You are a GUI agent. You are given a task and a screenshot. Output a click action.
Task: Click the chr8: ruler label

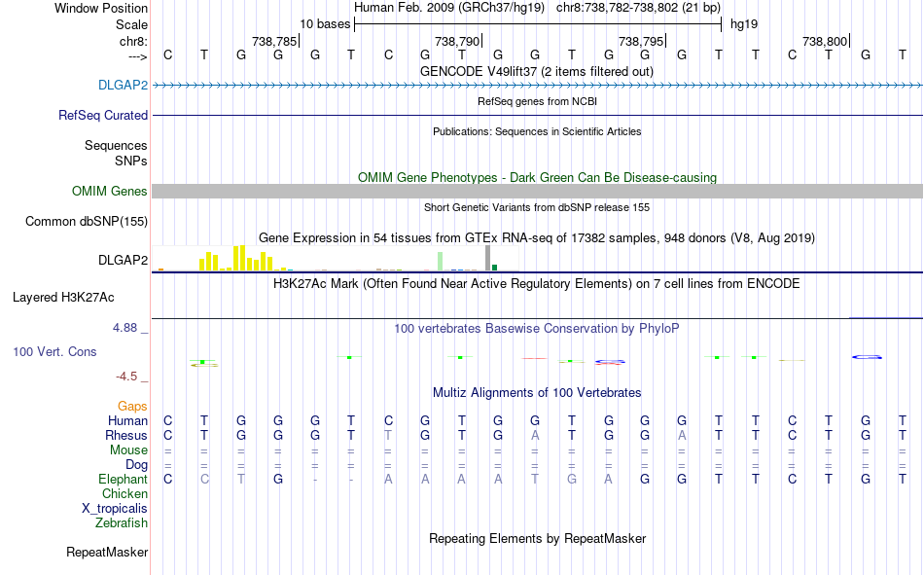pyautogui.click(x=133, y=41)
